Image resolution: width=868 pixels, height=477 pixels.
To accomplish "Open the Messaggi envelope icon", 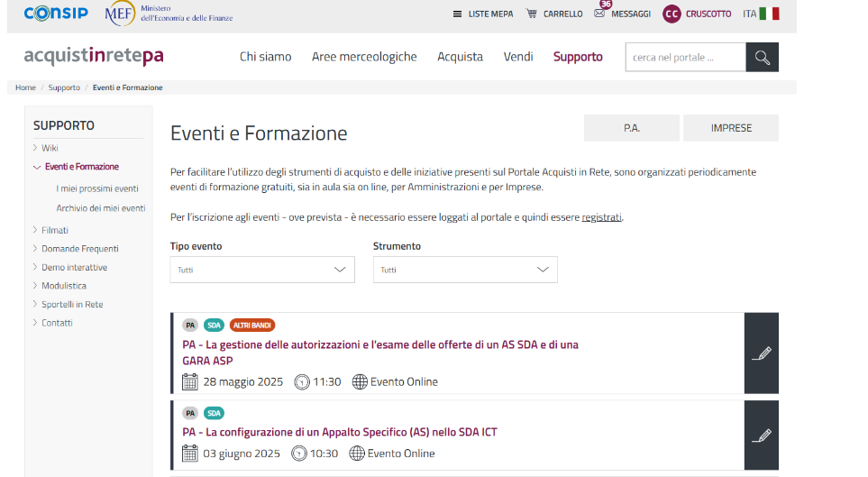I will click(599, 14).
